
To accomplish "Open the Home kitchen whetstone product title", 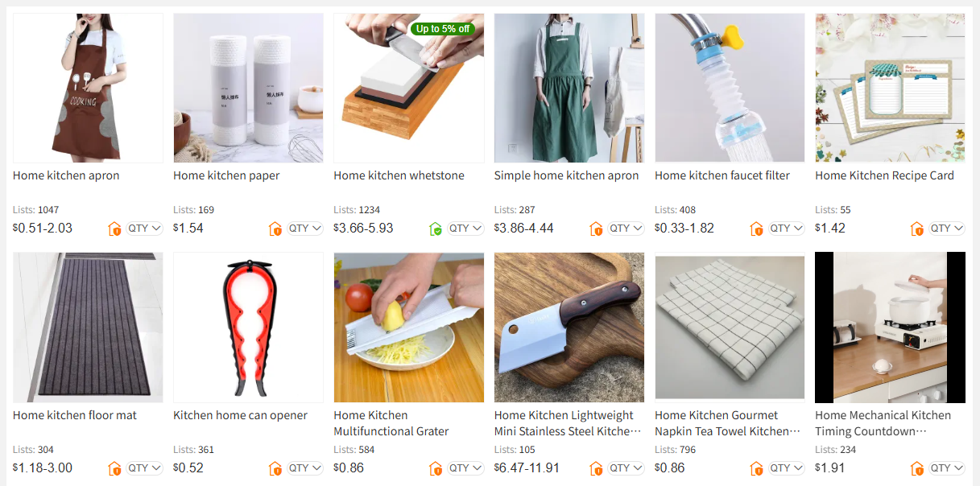I will 399,175.
